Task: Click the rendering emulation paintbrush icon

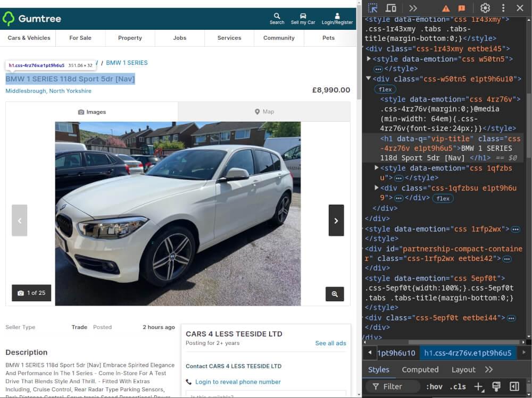Action: point(496,386)
